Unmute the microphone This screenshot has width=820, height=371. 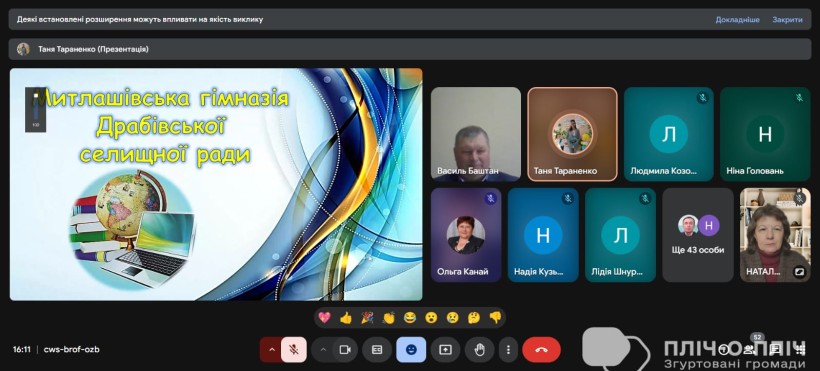[294, 350]
